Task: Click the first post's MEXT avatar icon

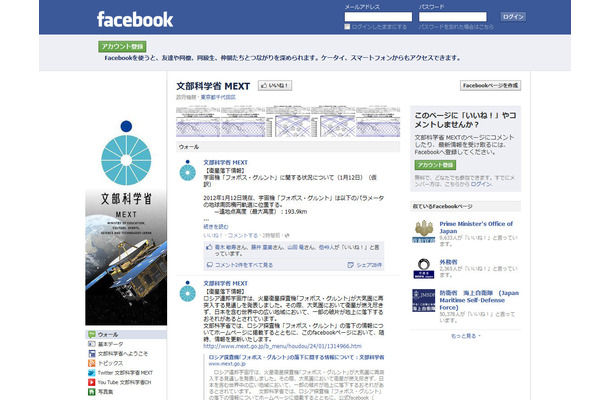Action: (x=188, y=170)
